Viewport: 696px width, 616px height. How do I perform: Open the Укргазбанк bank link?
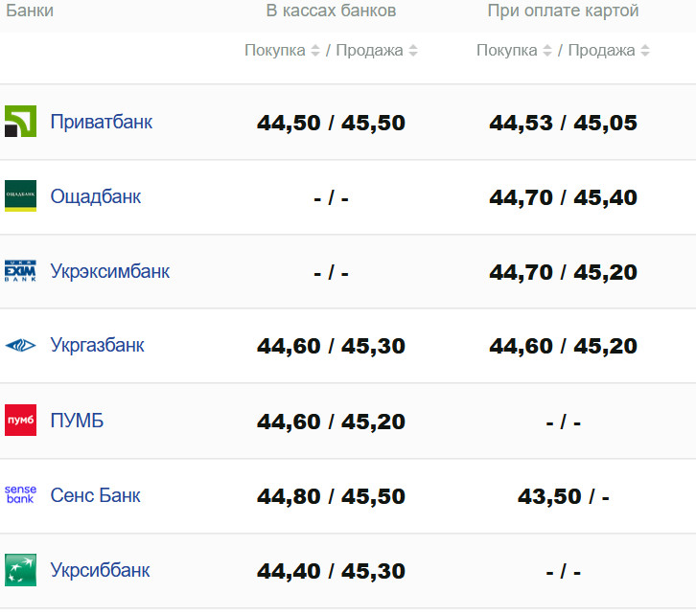(97, 345)
